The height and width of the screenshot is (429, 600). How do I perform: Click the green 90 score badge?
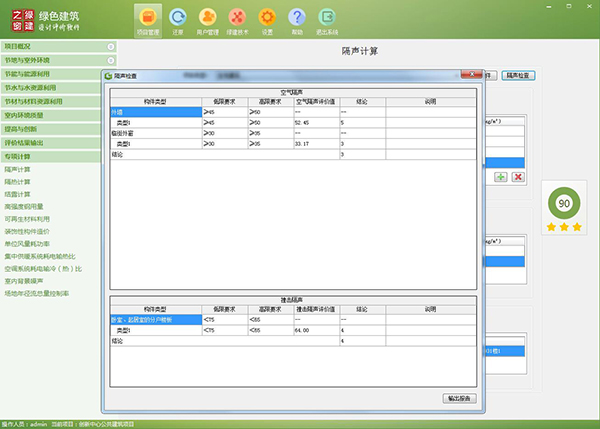(x=562, y=203)
